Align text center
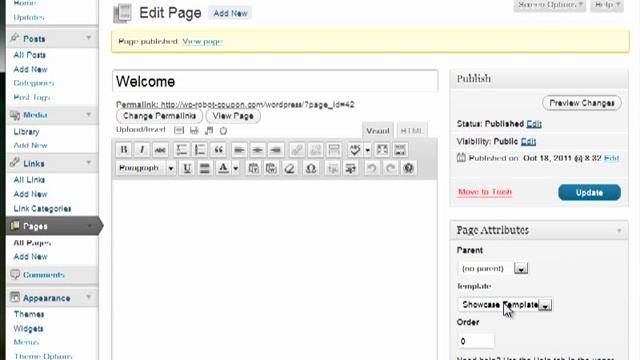This screenshot has width=640, height=360. pos(258,149)
